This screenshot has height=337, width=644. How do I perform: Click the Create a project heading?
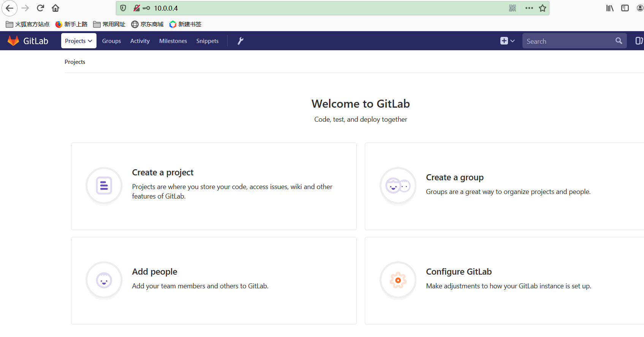click(163, 172)
